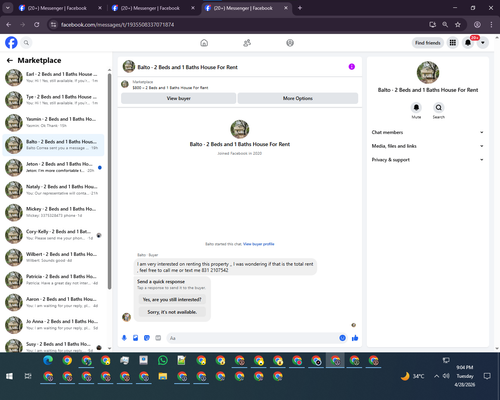
Task: Expand the Chat members section
Action: (428, 132)
